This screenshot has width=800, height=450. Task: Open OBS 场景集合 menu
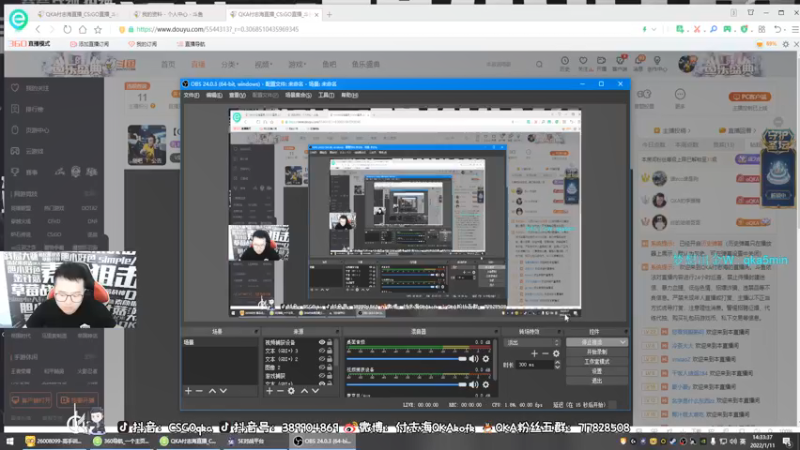[x=298, y=95]
